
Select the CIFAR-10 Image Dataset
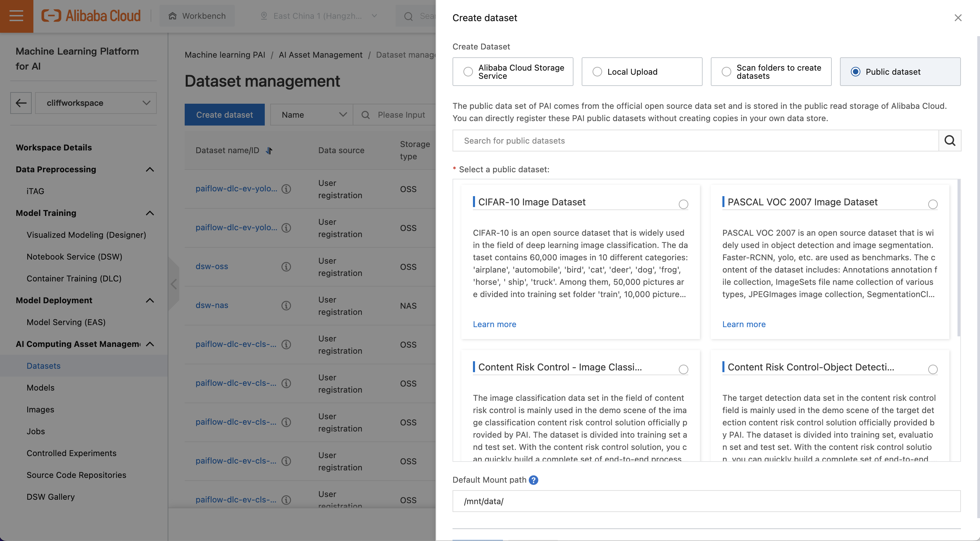[x=683, y=204]
